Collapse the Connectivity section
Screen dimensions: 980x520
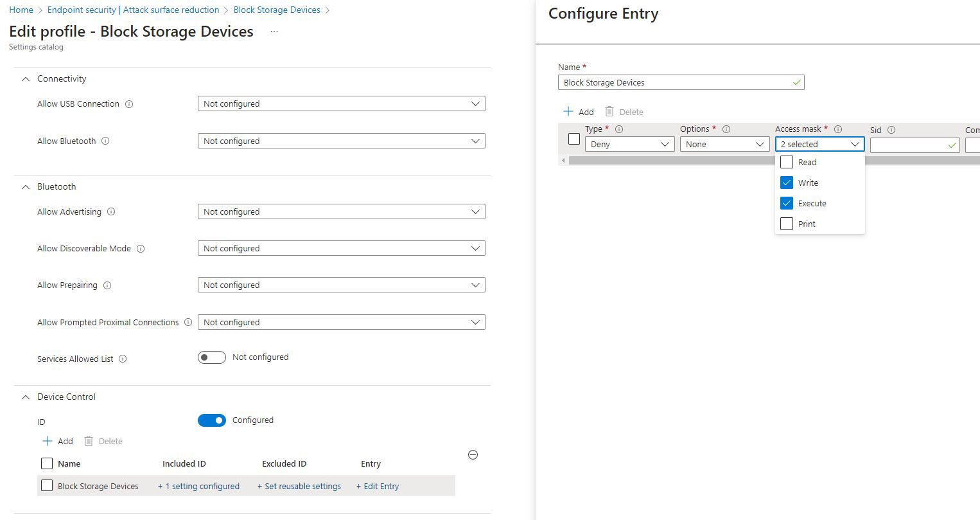(25, 78)
